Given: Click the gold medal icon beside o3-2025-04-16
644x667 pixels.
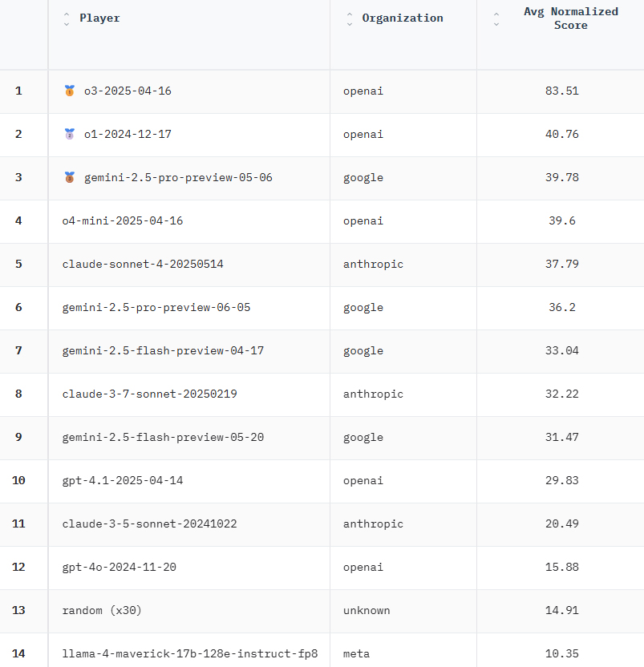Looking at the screenshot, I should point(70,91).
